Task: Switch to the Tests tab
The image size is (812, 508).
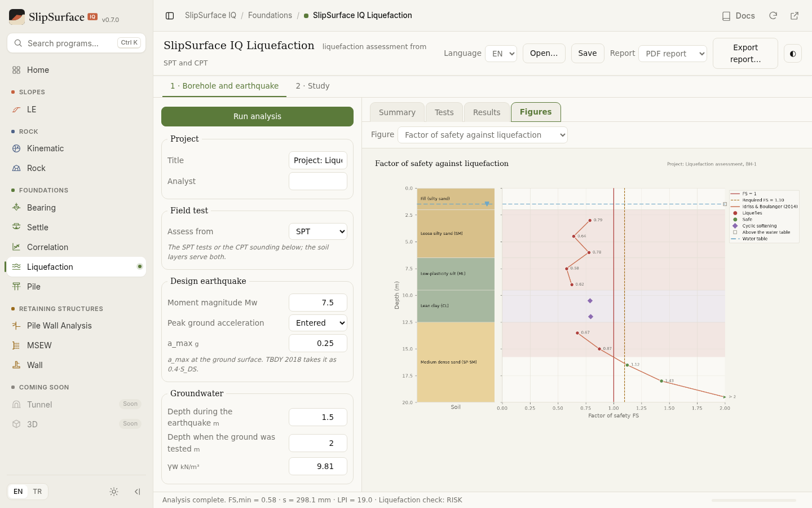Action: tap(444, 112)
